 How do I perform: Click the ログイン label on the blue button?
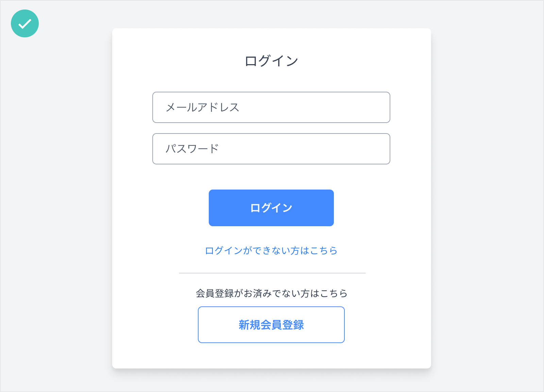tap(271, 208)
